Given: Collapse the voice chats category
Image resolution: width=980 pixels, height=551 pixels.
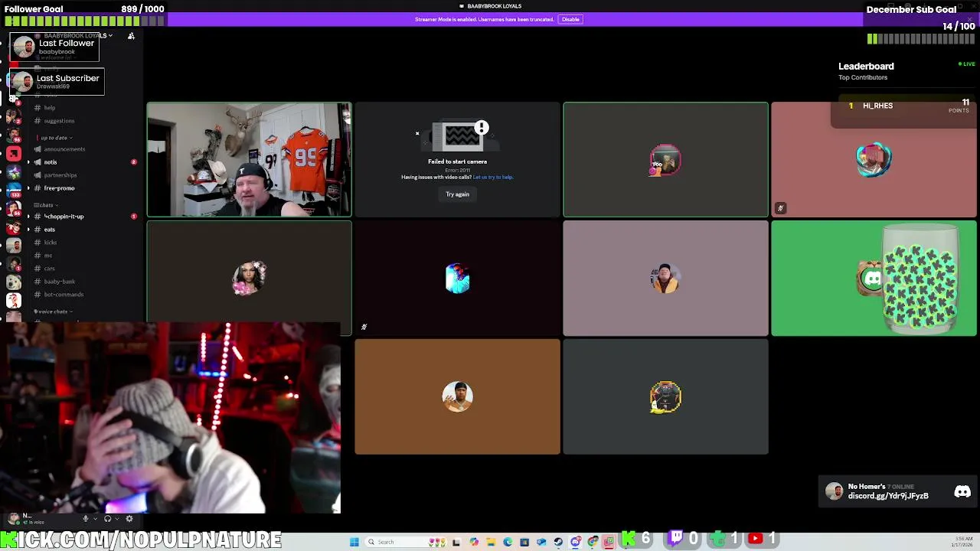Looking at the screenshot, I should (x=53, y=312).
